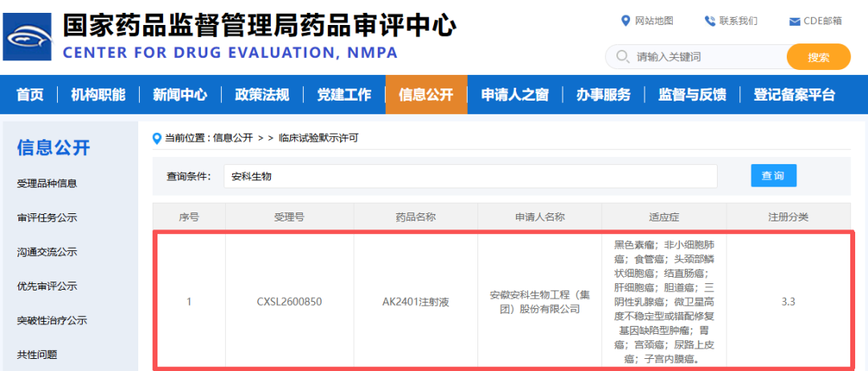868x371 pixels.
Task: Click applicant 安徽安科生物工程（集团）股份有限公司
Action: [x=540, y=303]
